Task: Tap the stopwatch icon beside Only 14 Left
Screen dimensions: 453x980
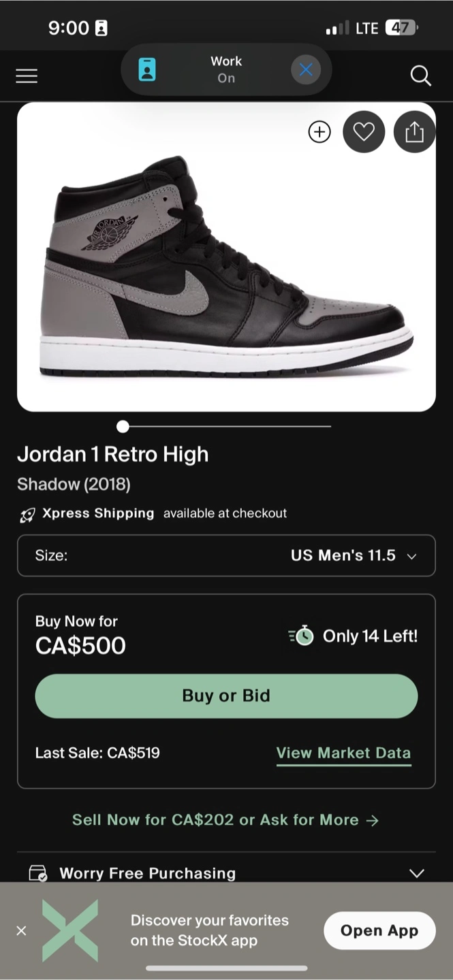Action: coord(302,636)
